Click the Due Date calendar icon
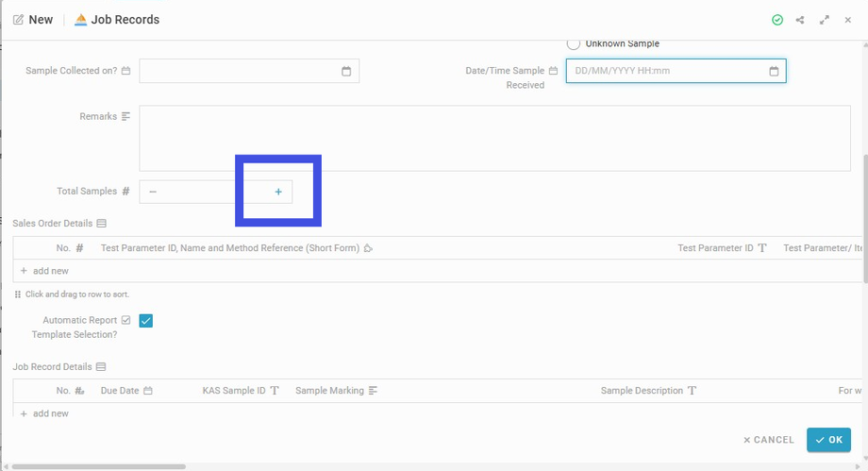The width and height of the screenshot is (868, 471). (148, 391)
